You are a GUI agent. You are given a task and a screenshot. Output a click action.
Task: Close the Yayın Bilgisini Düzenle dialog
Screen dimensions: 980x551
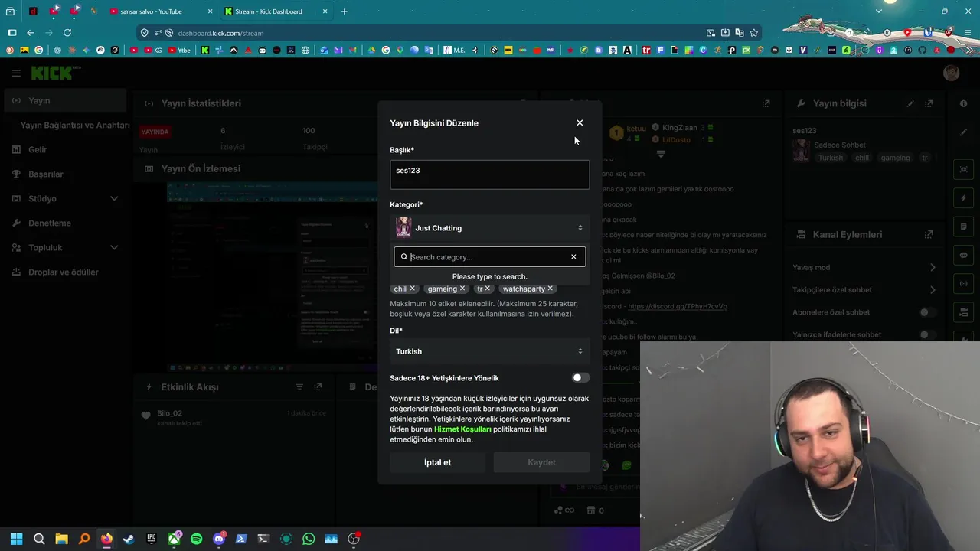pyautogui.click(x=580, y=122)
